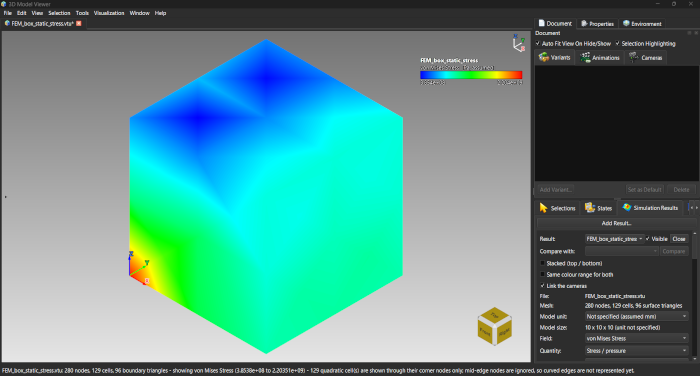Click the Right face of the view cube
Image resolution: width=700 pixels, height=376 pixels.
(504, 332)
